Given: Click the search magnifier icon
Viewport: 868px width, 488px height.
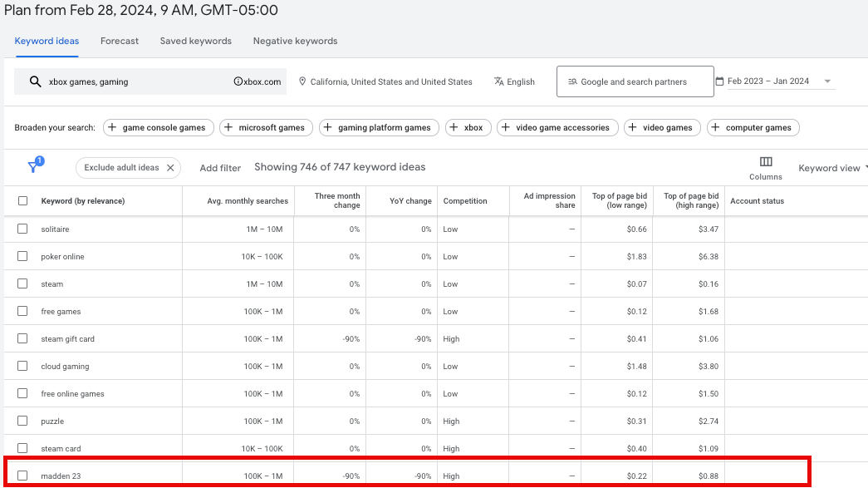Looking at the screenshot, I should (35, 81).
